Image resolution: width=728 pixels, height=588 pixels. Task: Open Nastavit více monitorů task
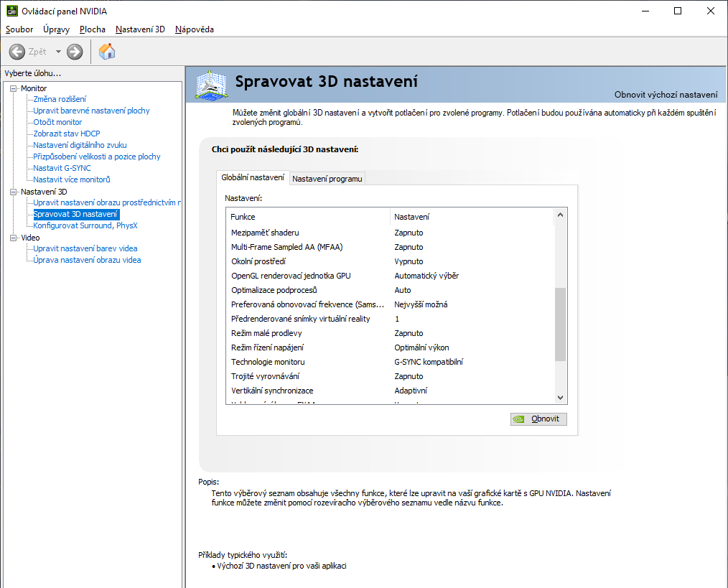point(72,179)
